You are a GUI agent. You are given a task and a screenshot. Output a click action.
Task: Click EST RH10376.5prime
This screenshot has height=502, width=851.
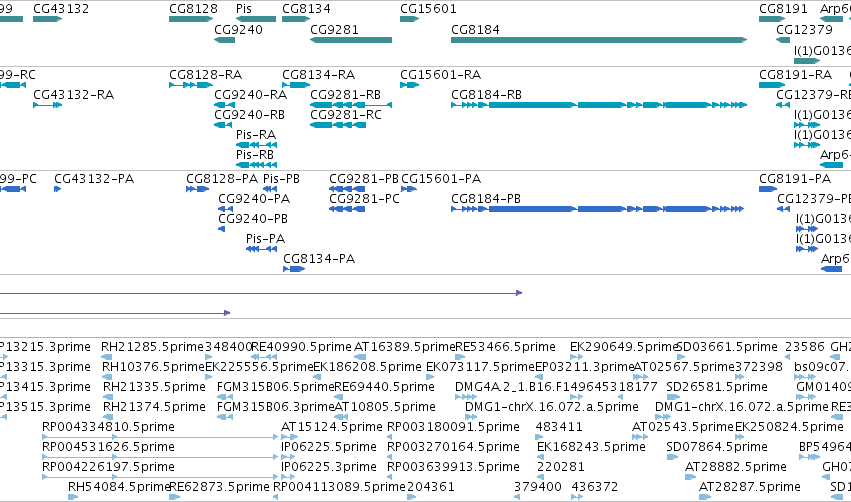pyautogui.click(x=107, y=377)
